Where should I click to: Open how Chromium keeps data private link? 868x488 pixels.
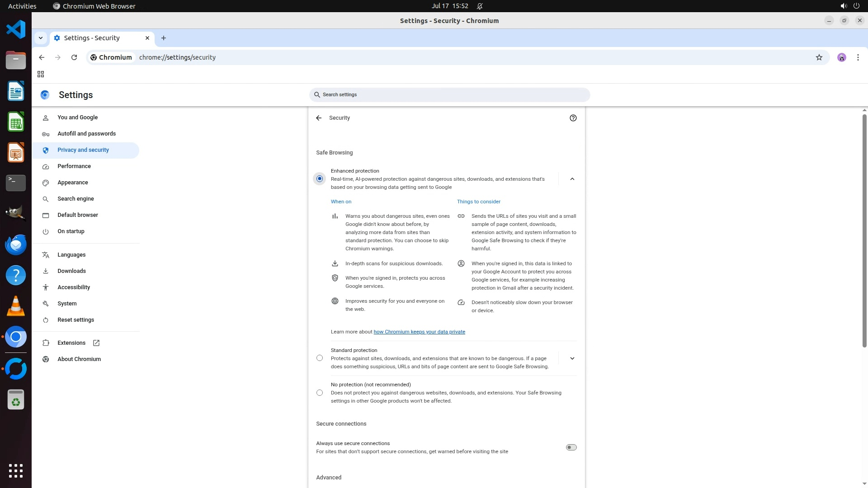pyautogui.click(x=419, y=332)
